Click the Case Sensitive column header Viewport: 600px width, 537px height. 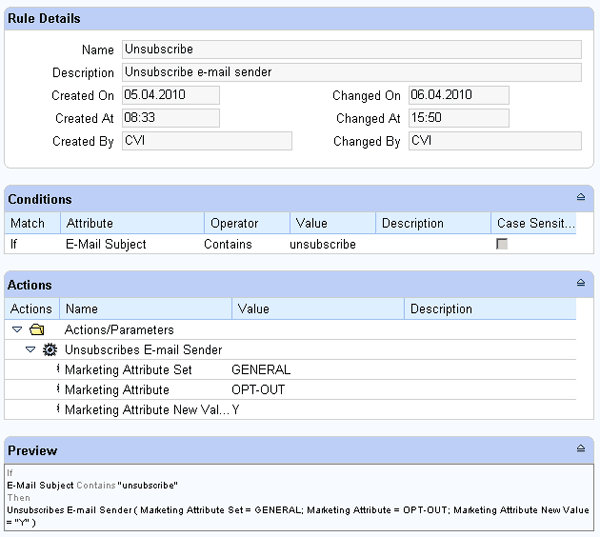pyautogui.click(x=534, y=223)
